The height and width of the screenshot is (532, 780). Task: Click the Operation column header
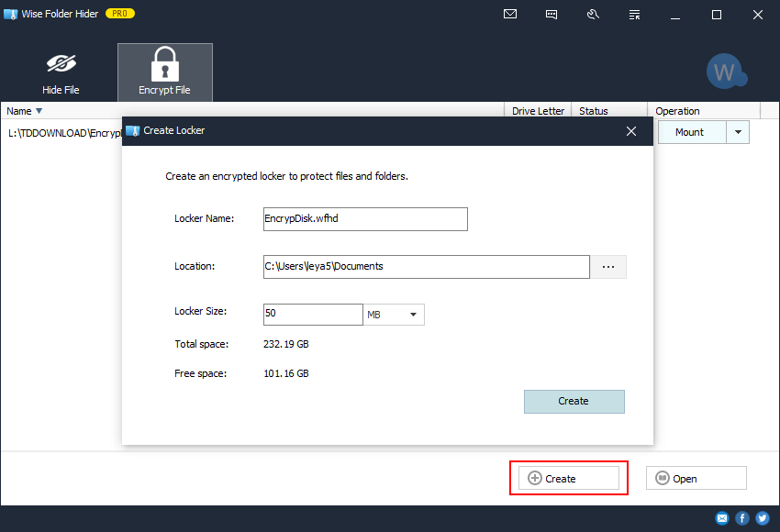pos(704,111)
